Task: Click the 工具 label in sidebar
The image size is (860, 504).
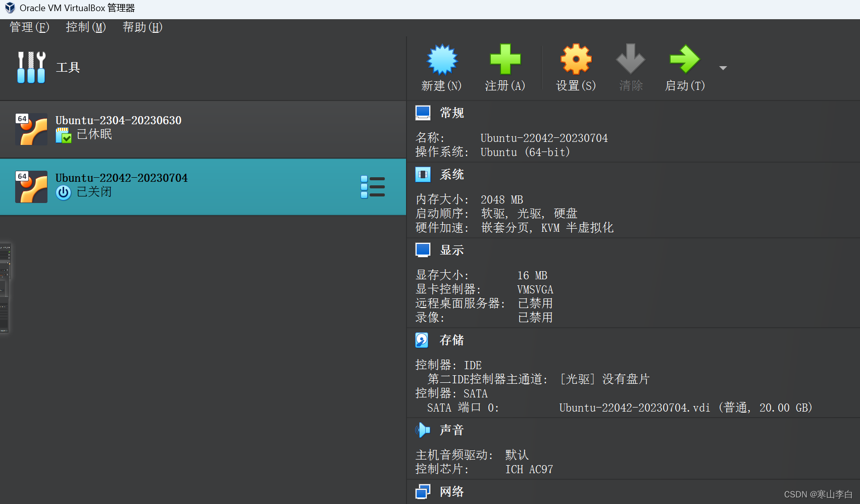Action: tap(68, 67)
